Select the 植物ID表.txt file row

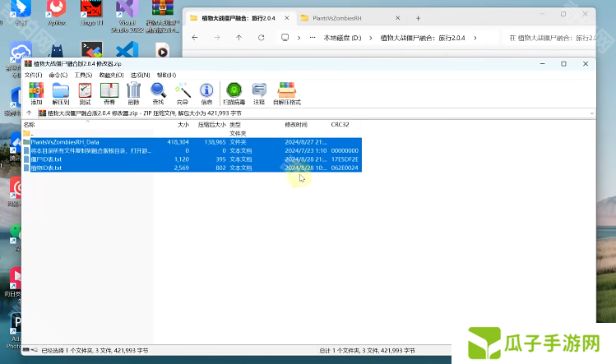[192, 168]
